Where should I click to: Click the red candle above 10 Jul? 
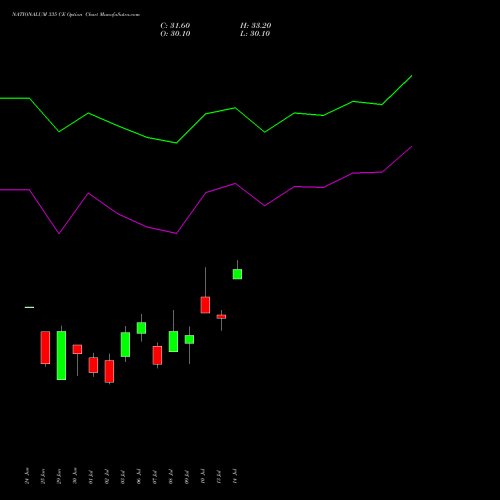point(205,305)
